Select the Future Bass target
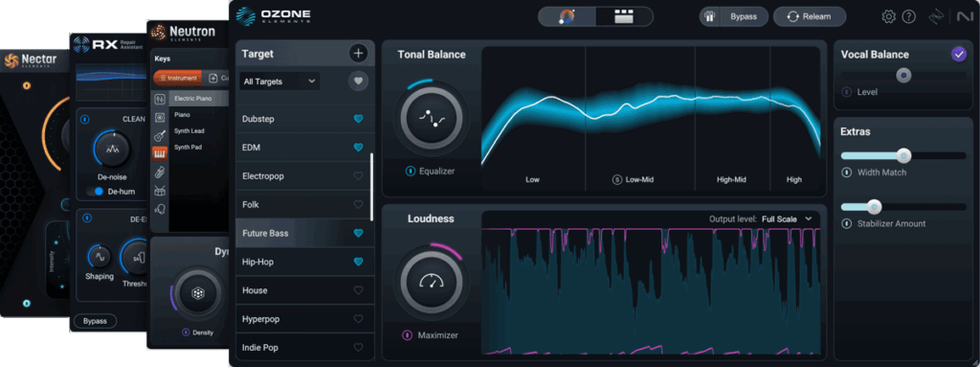This screenshot has height=367, width=980. pyautogui.click(x=304, y=234)
